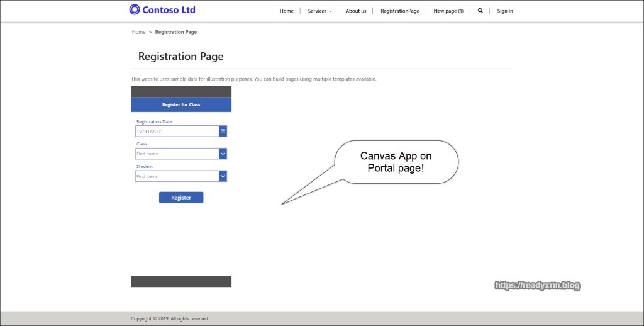Expand the Class dropdown arrow
Image resolution: width=644 pixels, height=326 pixels.
click(x=223, y=154)
